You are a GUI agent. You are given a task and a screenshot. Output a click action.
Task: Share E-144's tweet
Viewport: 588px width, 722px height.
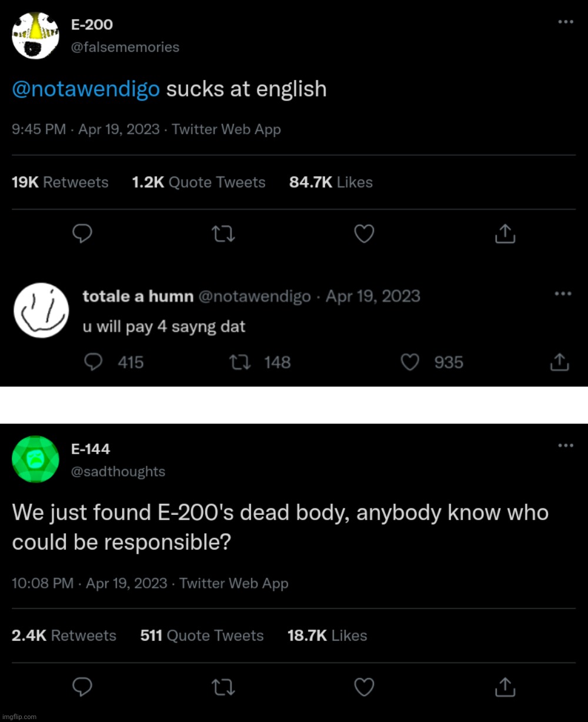coord(505,687)
